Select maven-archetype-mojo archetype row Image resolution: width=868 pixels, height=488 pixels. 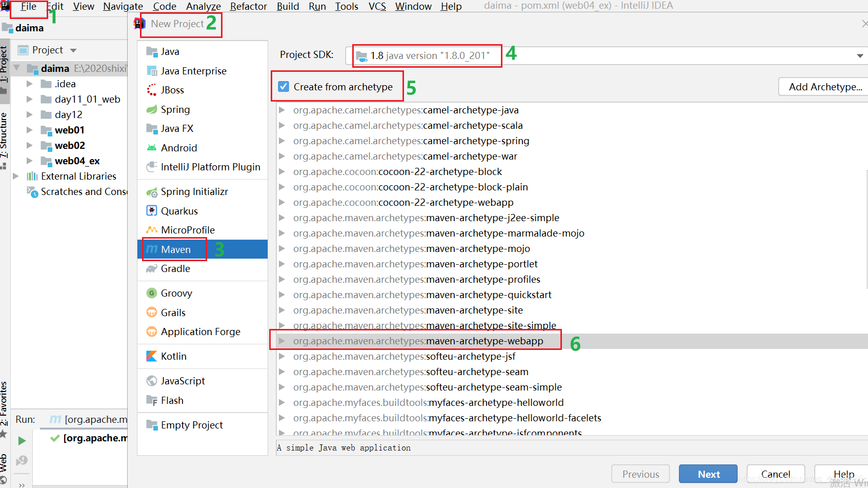point(571,248)
